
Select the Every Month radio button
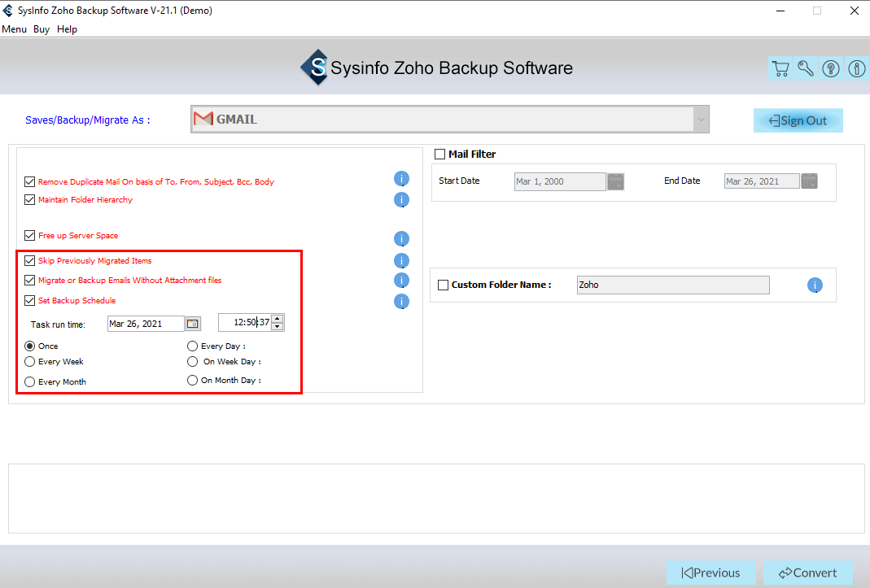coord(30,382)
